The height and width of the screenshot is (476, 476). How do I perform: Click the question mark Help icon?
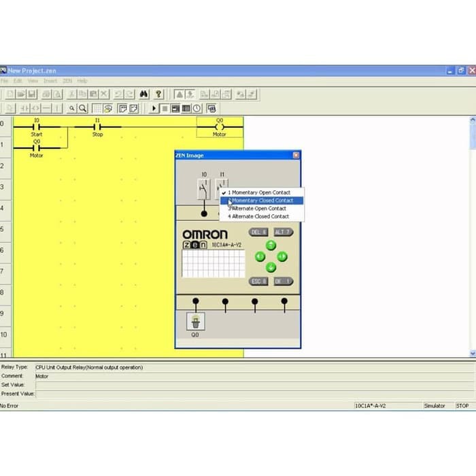pyautogui.click(x=159, y=94)
